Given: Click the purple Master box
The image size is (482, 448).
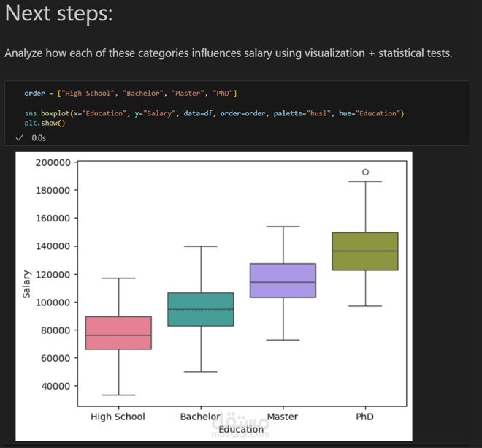Looking at the screenshot, I should click(x=283, y=281).
